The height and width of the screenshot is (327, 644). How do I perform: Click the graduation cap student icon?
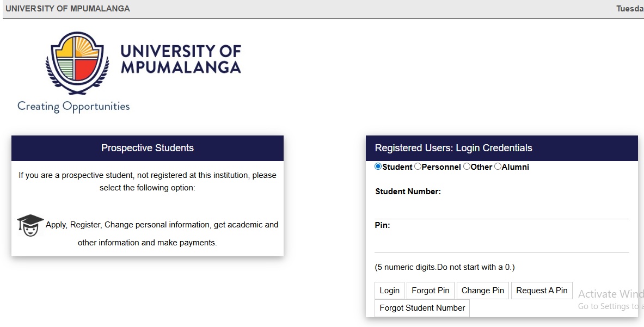(30, 225)
